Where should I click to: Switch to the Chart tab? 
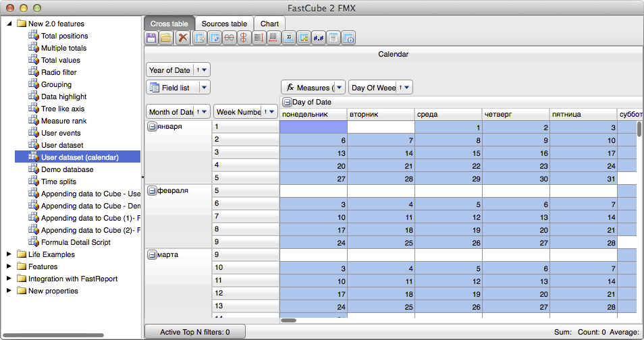pos(269,24)
